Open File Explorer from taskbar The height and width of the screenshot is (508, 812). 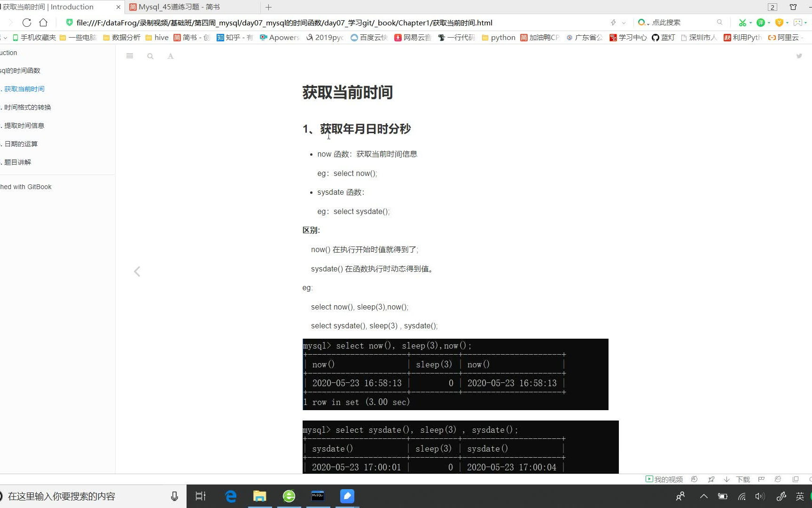tap(260, 496)
